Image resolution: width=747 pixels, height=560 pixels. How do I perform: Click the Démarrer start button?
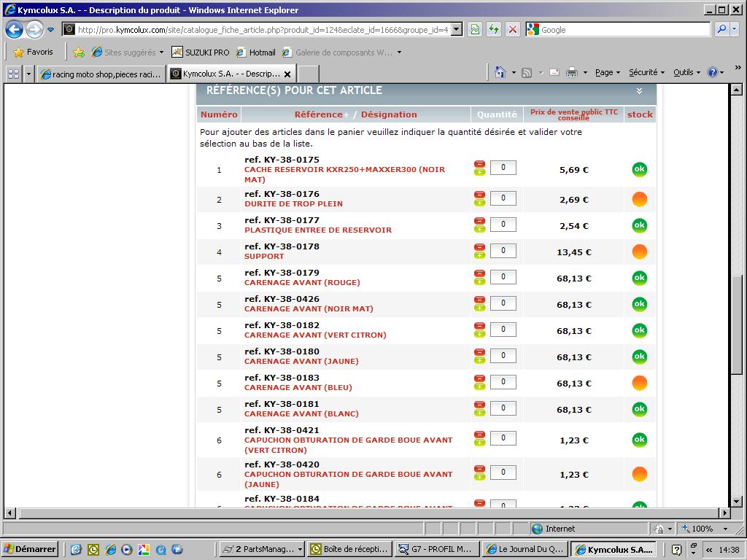(30, 549)
